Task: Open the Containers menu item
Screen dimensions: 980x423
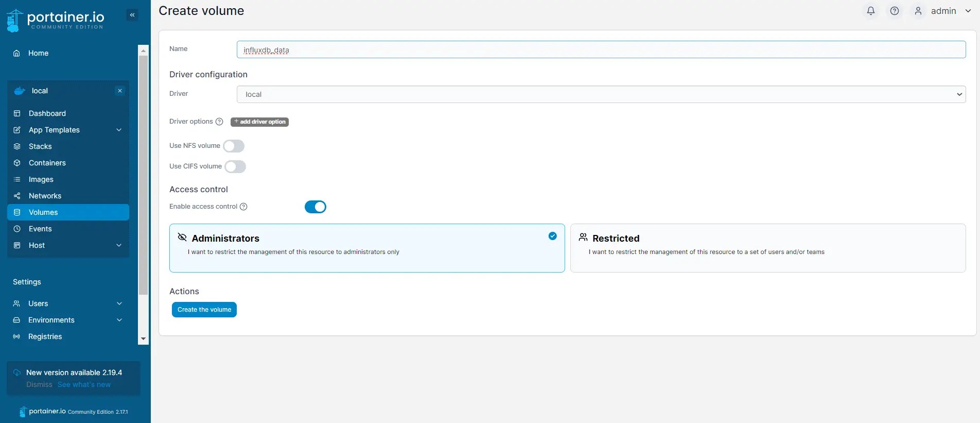Action: [68, 163]
